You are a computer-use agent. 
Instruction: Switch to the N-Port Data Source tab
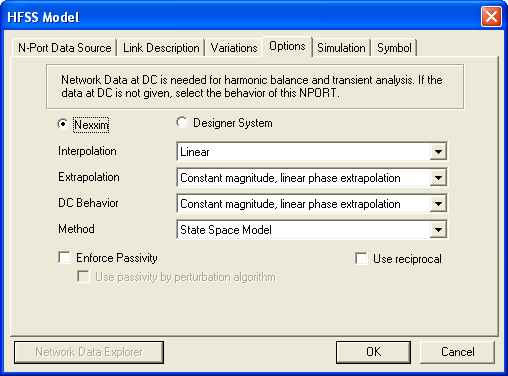pos(64,48)
